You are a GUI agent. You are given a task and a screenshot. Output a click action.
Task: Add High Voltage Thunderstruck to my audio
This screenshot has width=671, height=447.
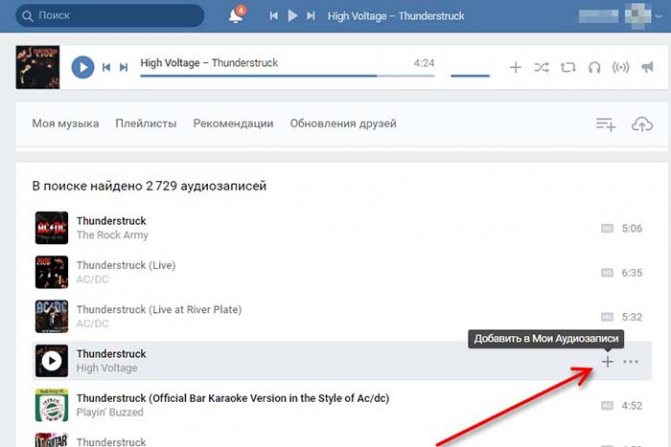(607, 362)
